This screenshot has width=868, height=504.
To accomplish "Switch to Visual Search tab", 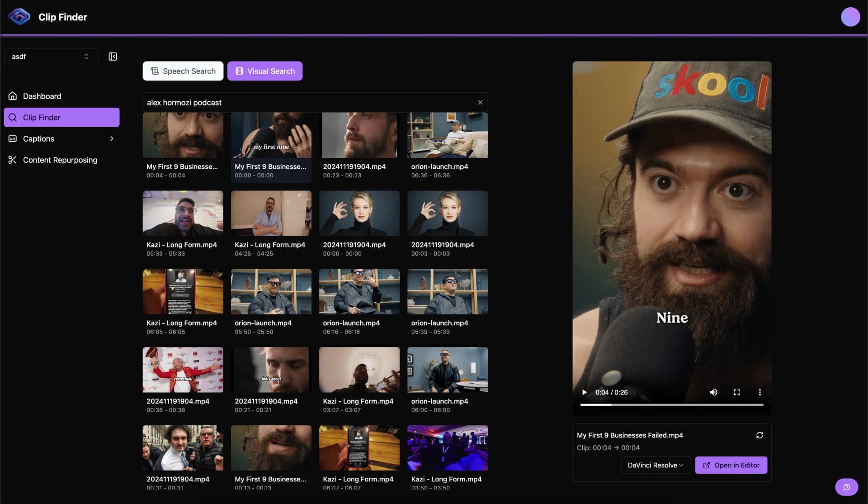I will coord(264,71).
